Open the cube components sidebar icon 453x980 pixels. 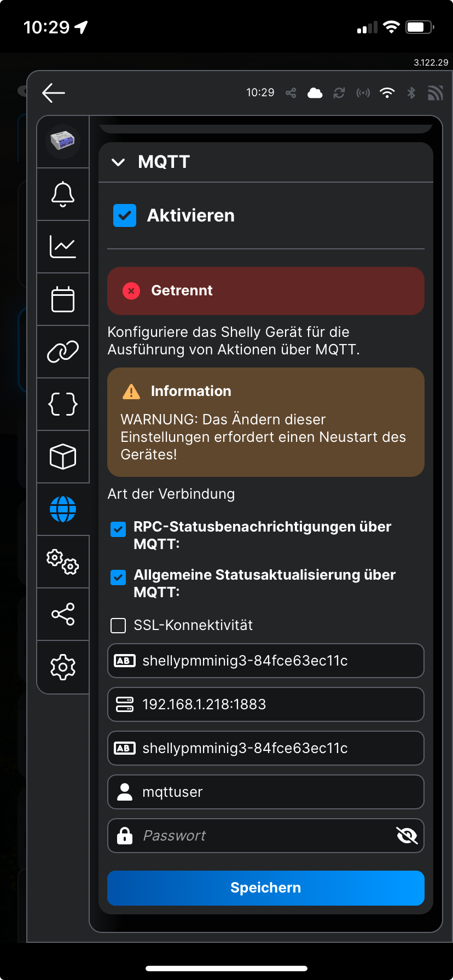pyautogui.click(x=63, y=457)
